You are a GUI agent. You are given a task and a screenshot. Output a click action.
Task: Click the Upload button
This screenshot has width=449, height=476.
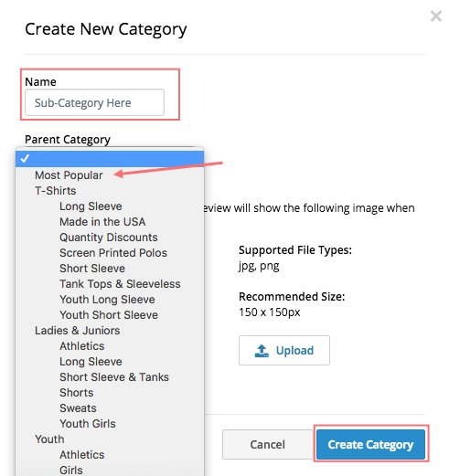[x=284, y=350]
